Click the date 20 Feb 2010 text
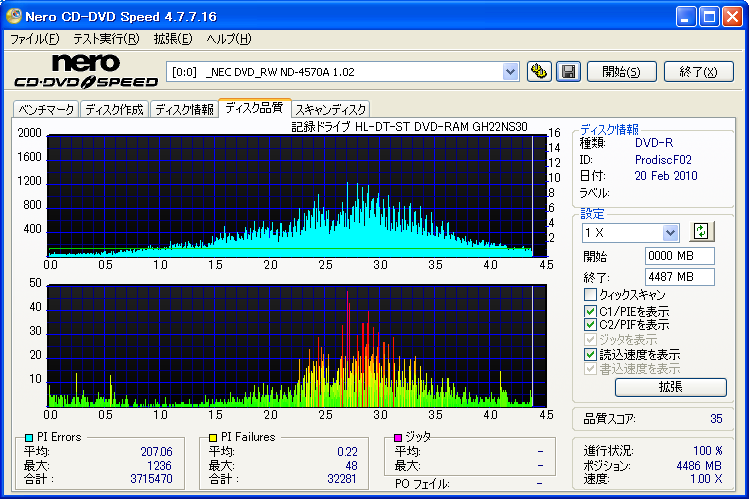Viewport: 749px width, 499px height. (x=666, y=176)
